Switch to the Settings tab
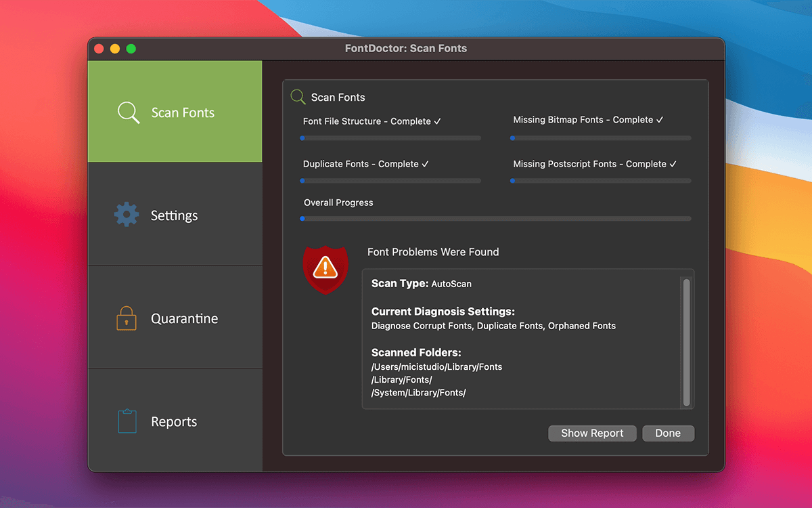This screenshot has width=812, height=508. click(x=175, y=215)
